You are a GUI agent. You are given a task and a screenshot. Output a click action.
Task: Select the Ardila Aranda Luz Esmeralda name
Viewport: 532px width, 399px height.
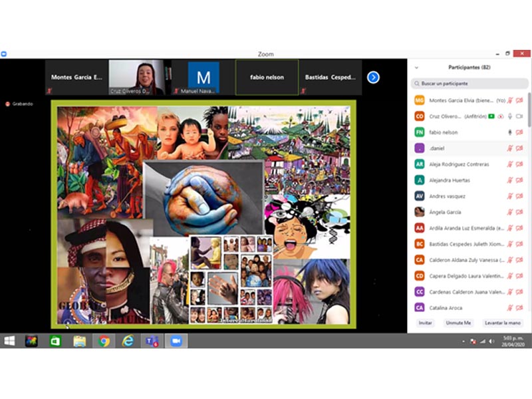467,228
